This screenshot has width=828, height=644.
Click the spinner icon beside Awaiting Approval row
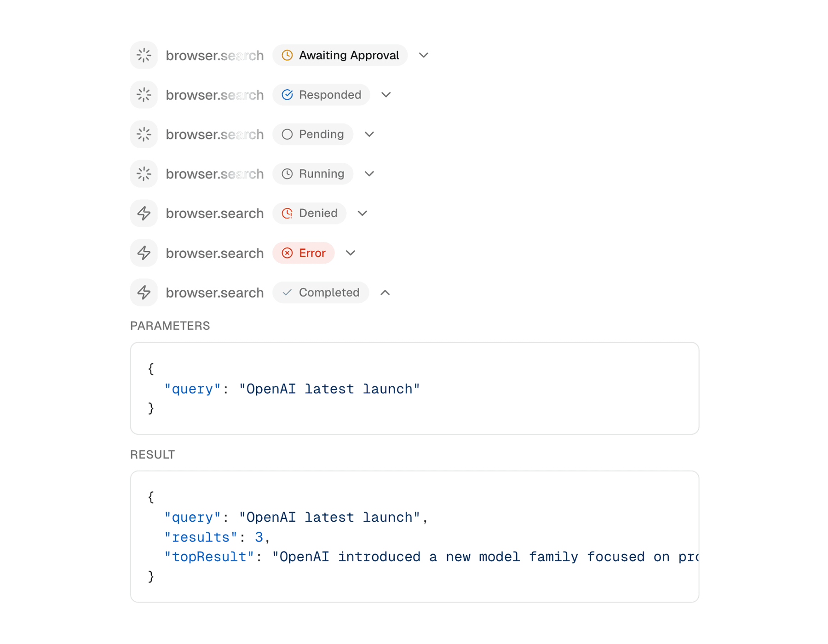coord(144,55)
